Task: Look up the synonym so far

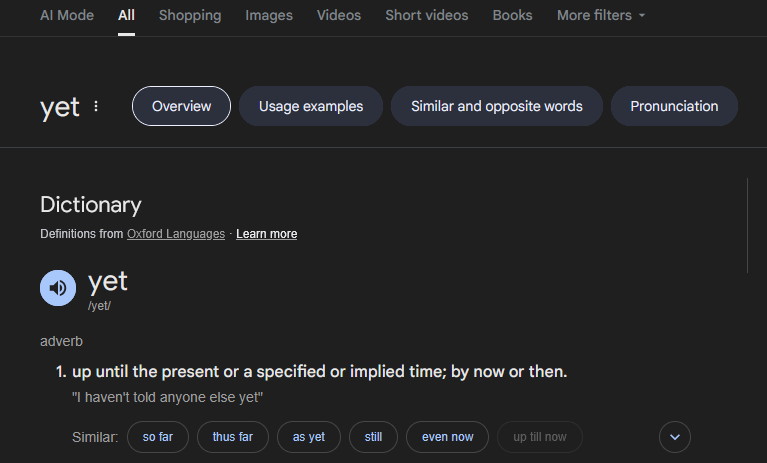Action: (158, 437)
